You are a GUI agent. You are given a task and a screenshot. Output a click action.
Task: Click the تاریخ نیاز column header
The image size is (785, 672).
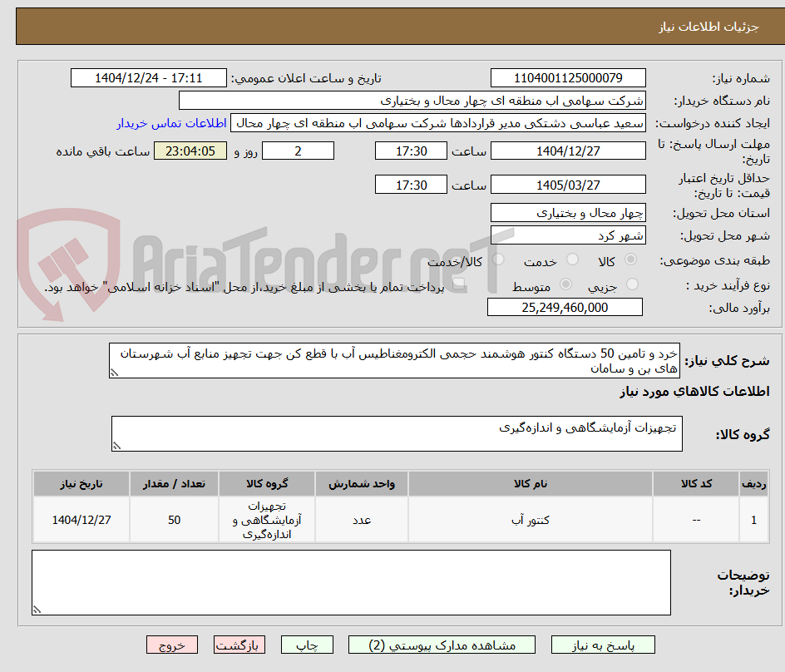(81, 484)
